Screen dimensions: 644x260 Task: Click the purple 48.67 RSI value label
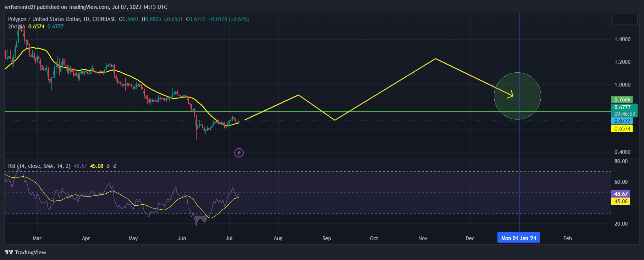[621, 194]
